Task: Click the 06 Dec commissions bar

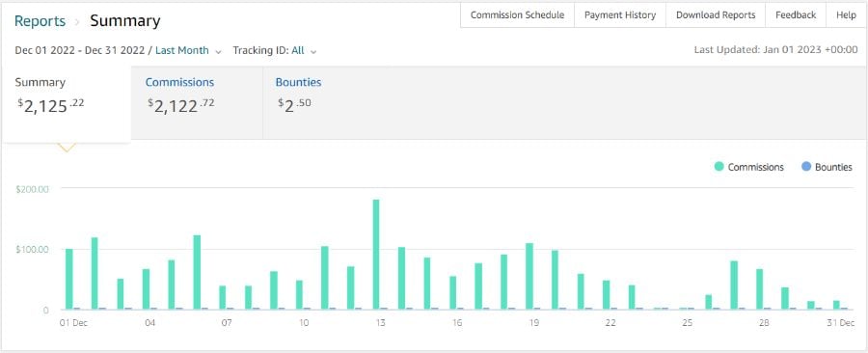Action: pyautogui.click(x=197, y=272)
